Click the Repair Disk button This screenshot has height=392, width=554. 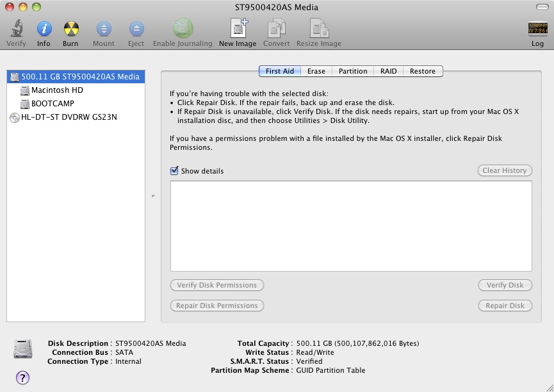[x=505, y=306]
